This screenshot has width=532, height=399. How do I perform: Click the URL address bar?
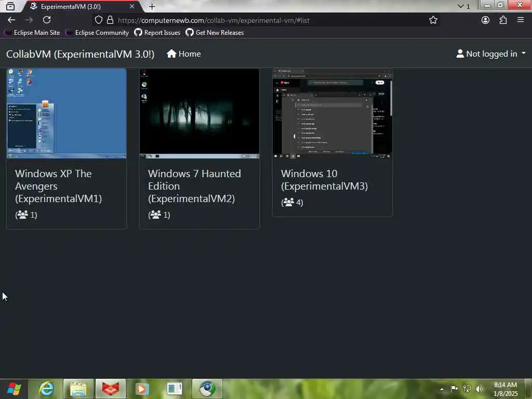267,20
